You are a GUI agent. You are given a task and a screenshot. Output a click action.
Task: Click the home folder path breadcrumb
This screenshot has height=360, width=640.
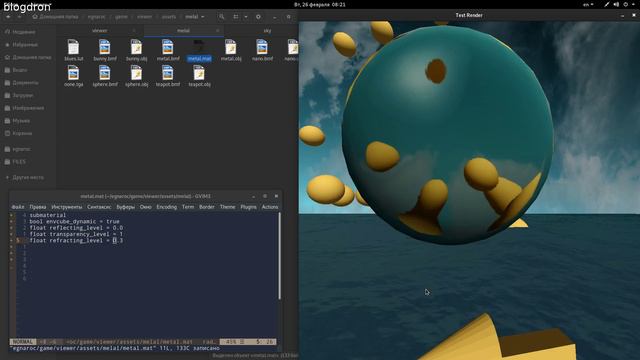pos(55,17)
